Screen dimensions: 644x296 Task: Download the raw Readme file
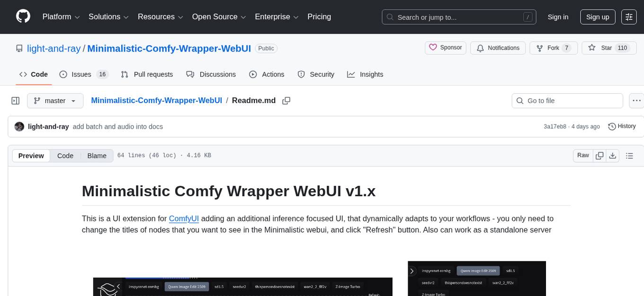coord(613,155)
